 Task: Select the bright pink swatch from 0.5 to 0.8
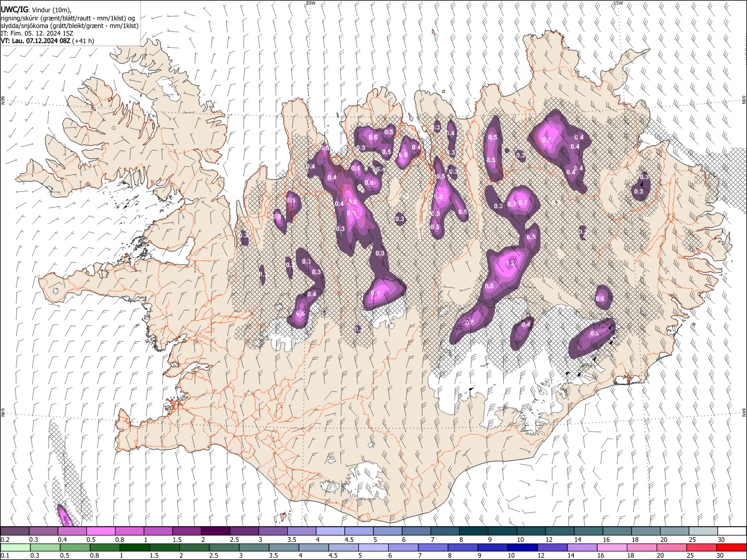101,531
